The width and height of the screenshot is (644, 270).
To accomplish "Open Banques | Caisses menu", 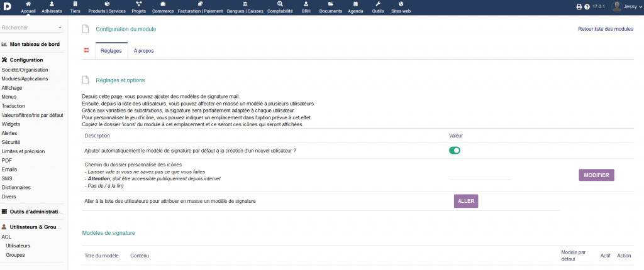I will (x=245, y=8).
